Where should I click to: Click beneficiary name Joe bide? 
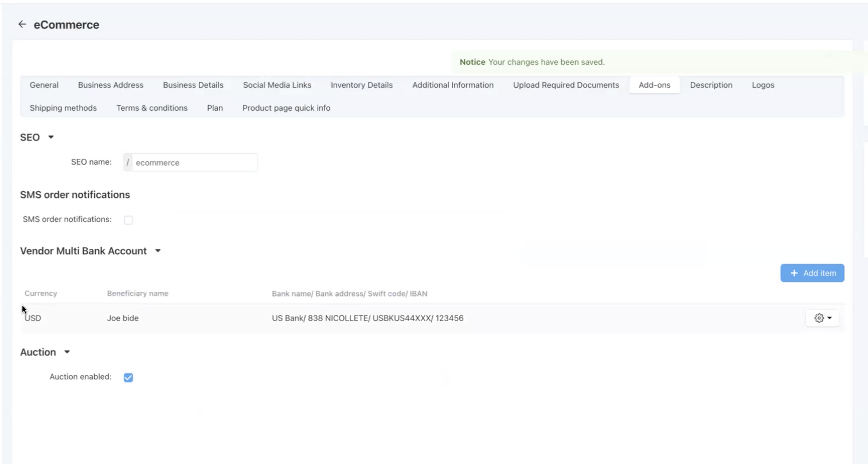(123, 318)
